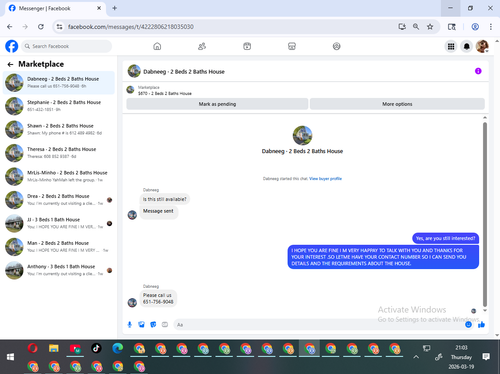Go back using the arrow beside Marketplace
This screenshot has width=500, height=374.
pos(10,64)
